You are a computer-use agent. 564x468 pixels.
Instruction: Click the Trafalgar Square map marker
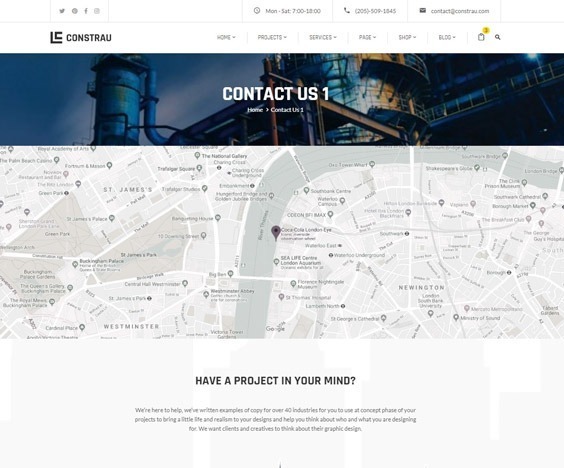199,168
